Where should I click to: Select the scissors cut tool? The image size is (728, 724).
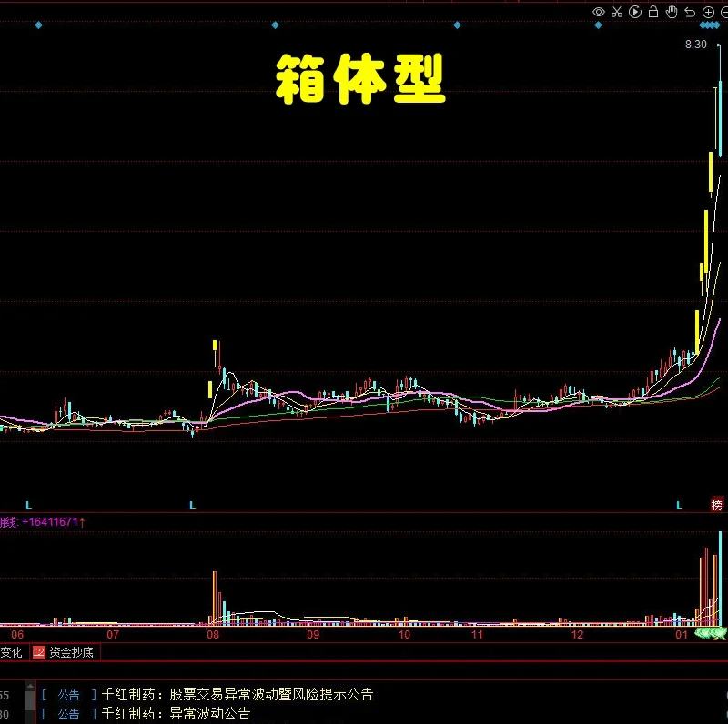pyautogui.click(x=617, y=12)
